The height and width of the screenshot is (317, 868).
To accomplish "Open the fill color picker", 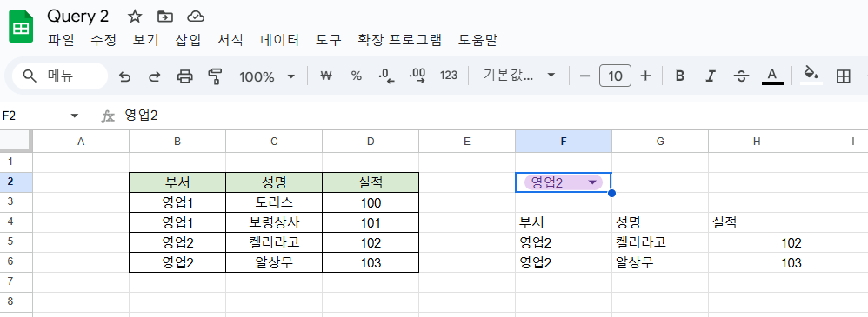I will (811, 75).
